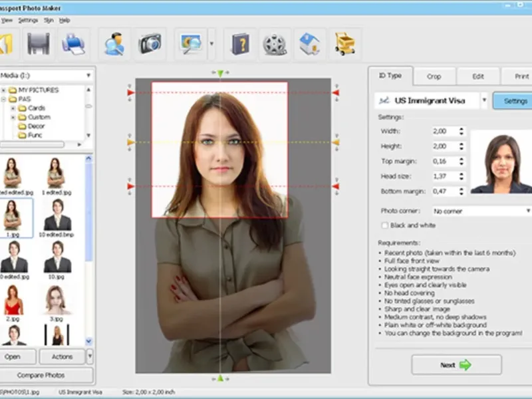Image resolution: width=532 pixels, height=399 pixels.
Task: Click the photo magnifier view icon
Action: 192,44
